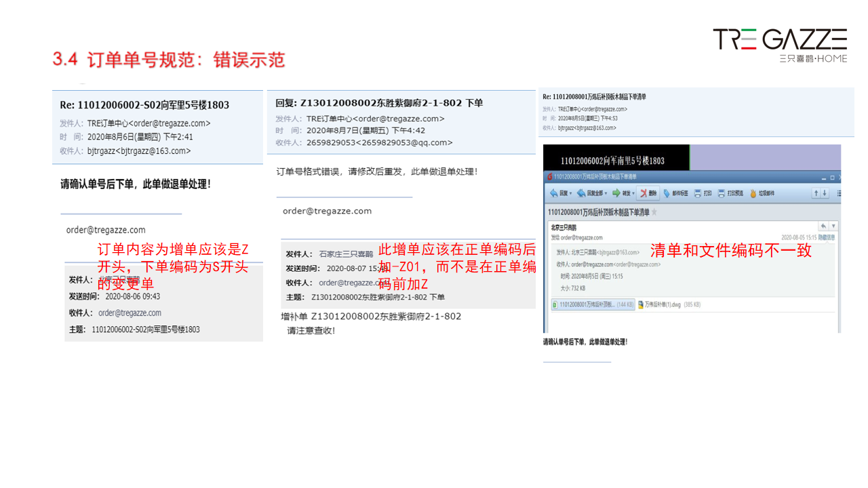
Task: Minimize the Foxmail mail window
Action: [x=823, y=178]
